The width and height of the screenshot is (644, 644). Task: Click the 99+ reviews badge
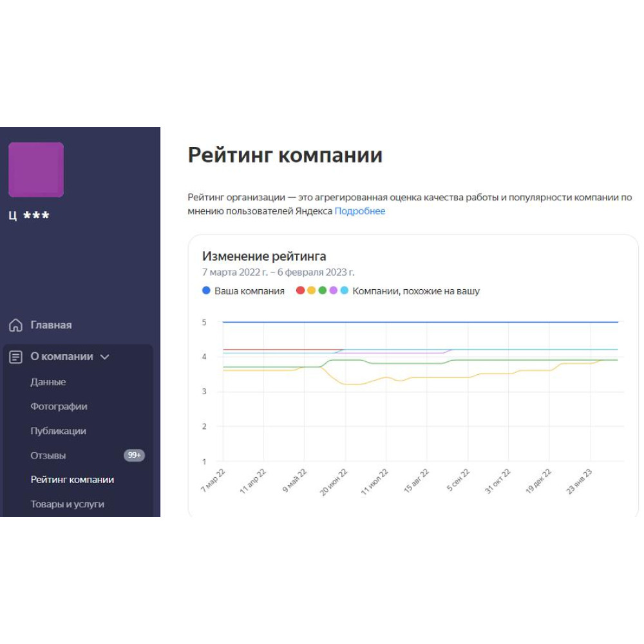(134, 455)
